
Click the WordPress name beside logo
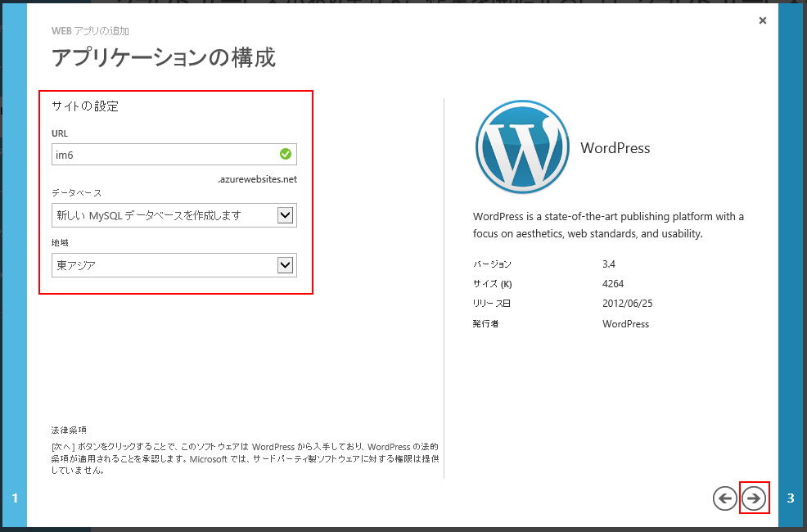point(615,147)
